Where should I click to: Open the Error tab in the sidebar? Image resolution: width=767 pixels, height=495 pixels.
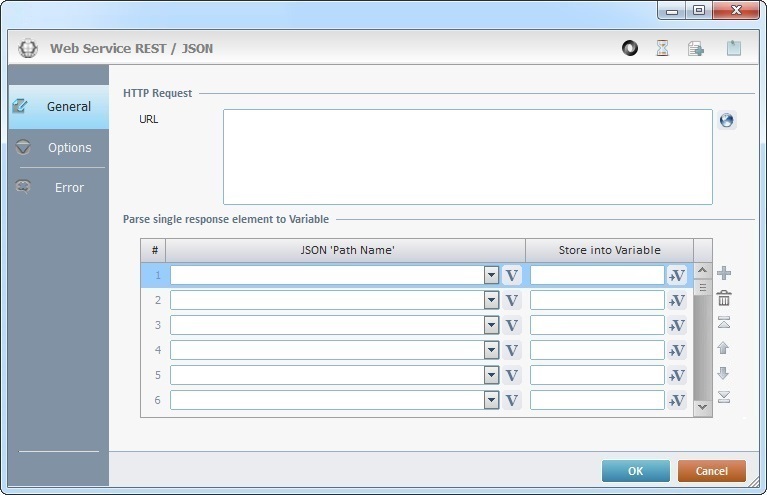click(69, 187)
